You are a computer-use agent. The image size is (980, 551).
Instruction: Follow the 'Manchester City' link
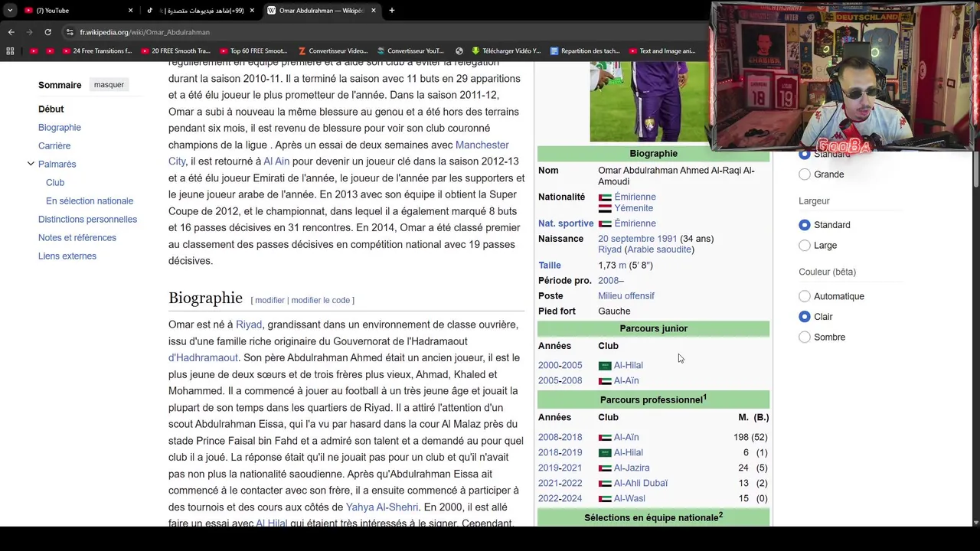pos(482,145)
